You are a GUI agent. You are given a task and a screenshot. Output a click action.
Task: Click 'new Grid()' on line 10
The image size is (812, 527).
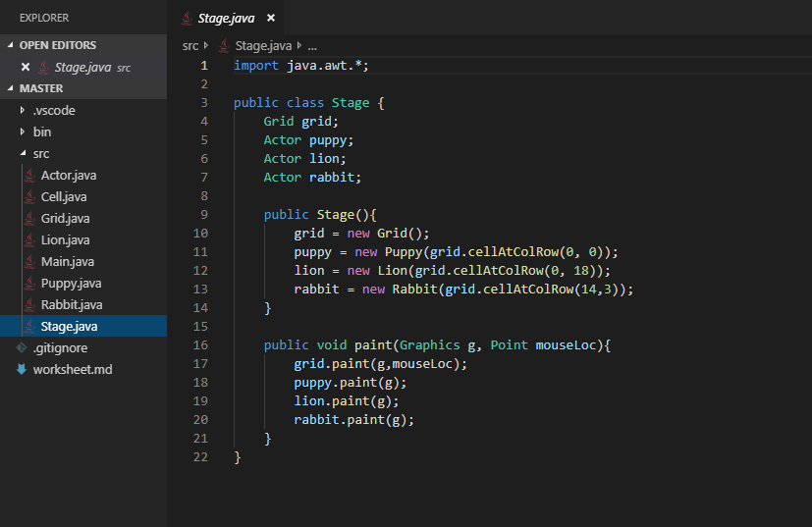pyautogui.click(x=385, y=234)
